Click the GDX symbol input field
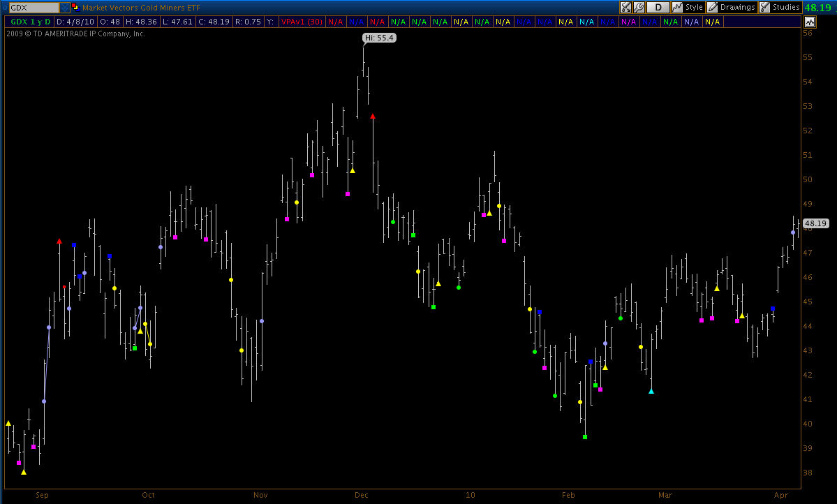Screen dimensions: 837x504 point(34,8)
